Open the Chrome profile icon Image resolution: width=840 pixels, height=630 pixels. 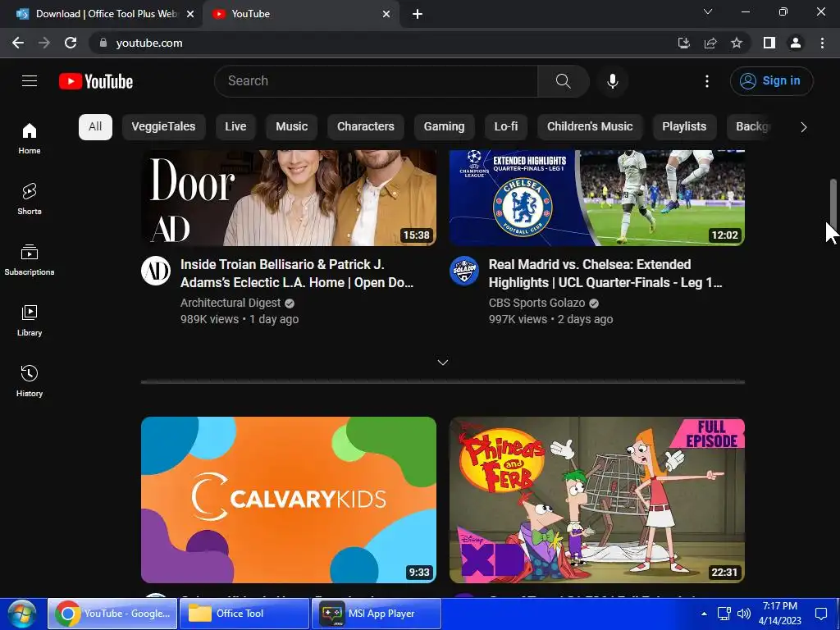coord(796,43)
